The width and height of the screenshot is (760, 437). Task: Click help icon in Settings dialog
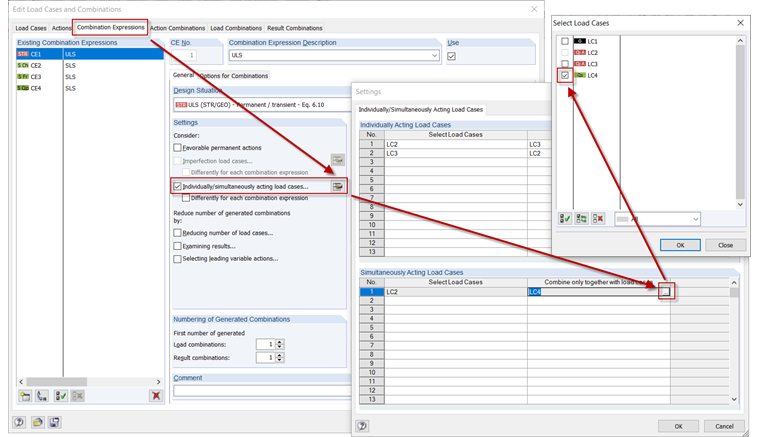point(362,426)
